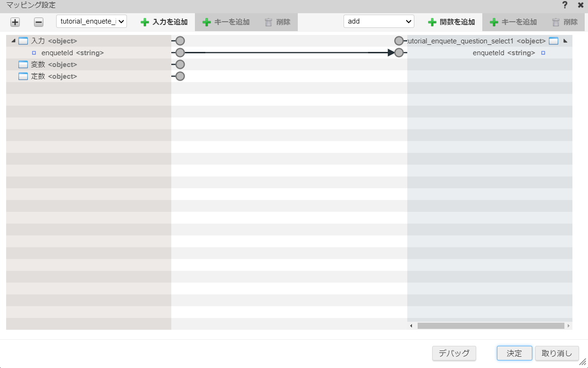Click the tutorial_enquete_question_select1 folder icon
The width and height of the screenshot is (588, 368).
[x=554, y=41]
